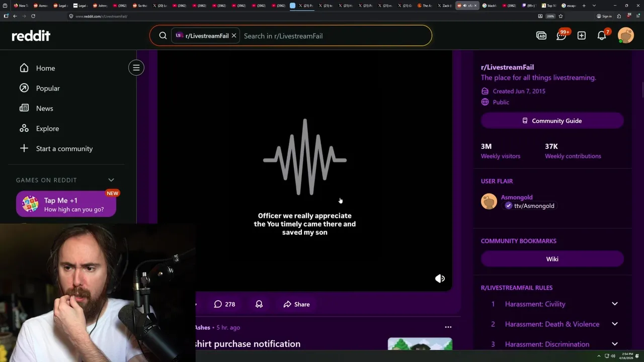This screenshot has width=644, height=362.
Task: Remove the r/LivestreamFail search filter
Action: pos(234,36)
